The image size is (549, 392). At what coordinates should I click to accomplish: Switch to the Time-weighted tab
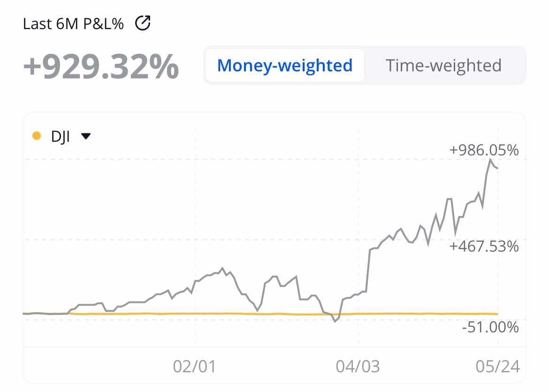(x=443, y=65)
